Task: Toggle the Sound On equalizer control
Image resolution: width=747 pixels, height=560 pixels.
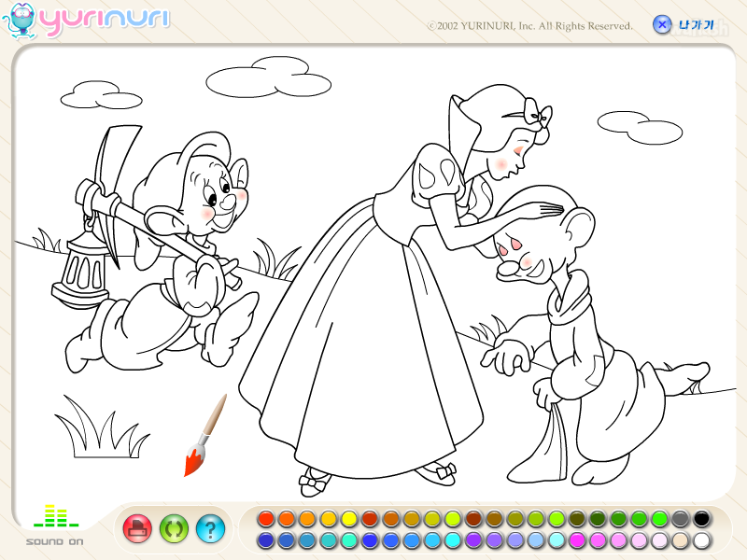Action: click(55, 525)
